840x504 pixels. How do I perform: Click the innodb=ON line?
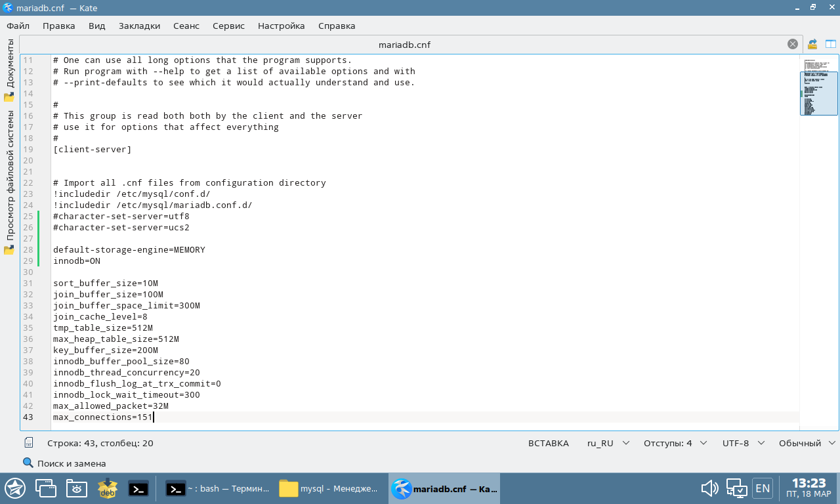[77, 261]
